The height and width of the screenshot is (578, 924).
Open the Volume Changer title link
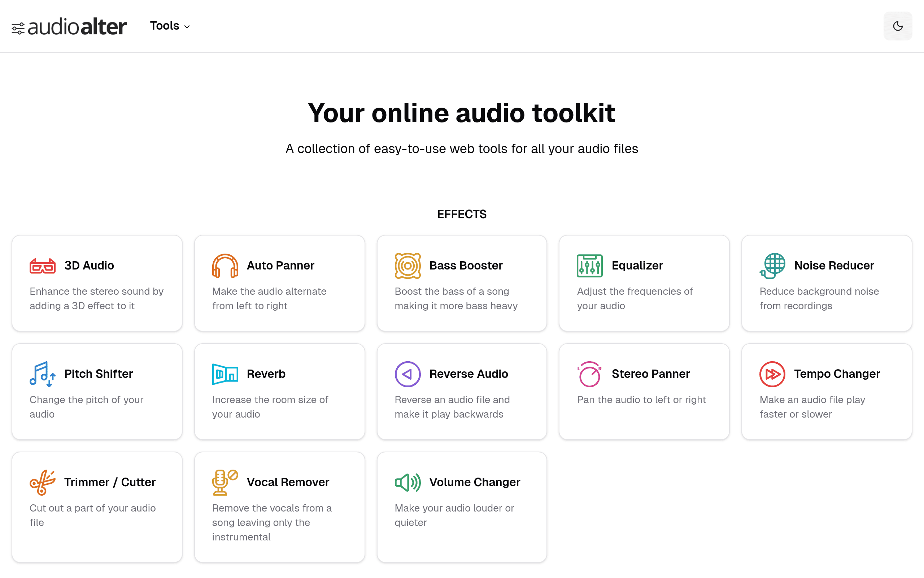[x=475, y=482]
